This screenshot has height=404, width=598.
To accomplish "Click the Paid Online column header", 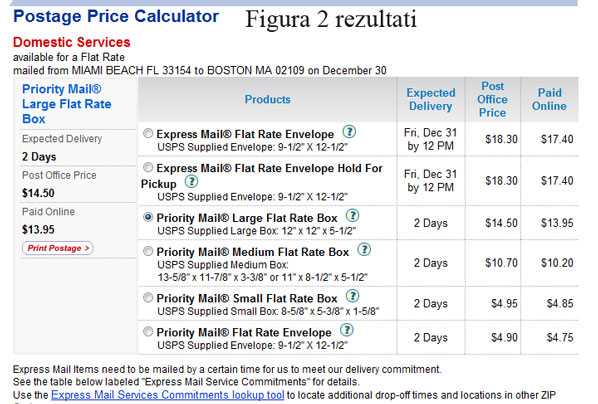I will click(x=549, y=100).
